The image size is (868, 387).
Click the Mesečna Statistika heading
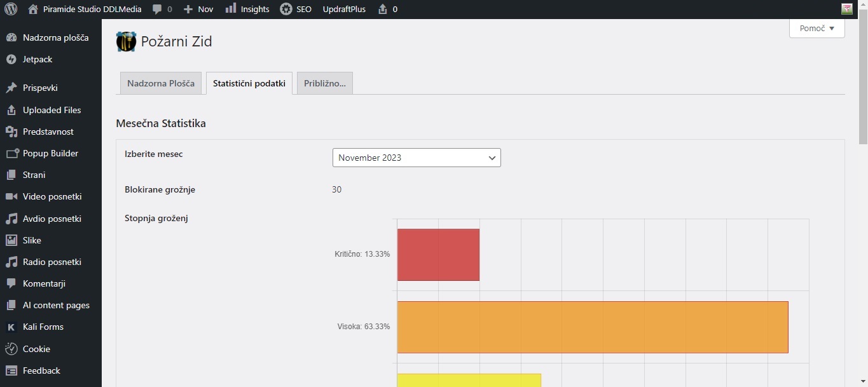click(x=161, y=123)
